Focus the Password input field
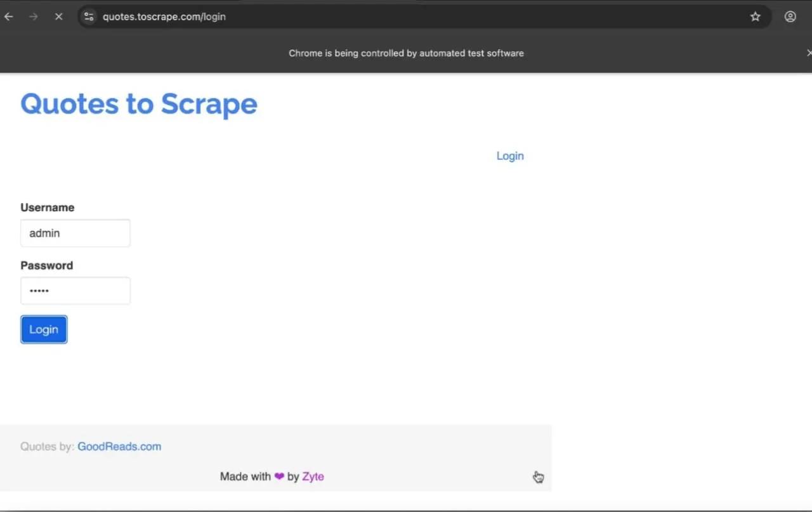The width and height of the screenshot is (812, 512). [x=75, y=291]
